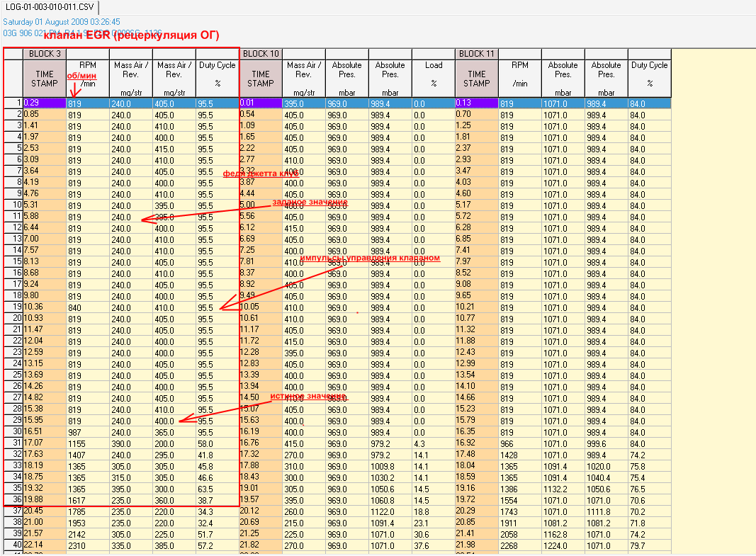Screen dimensions: 756x556
Task: Select Block 11 RPM /min column header
Action: click(520, 79)
